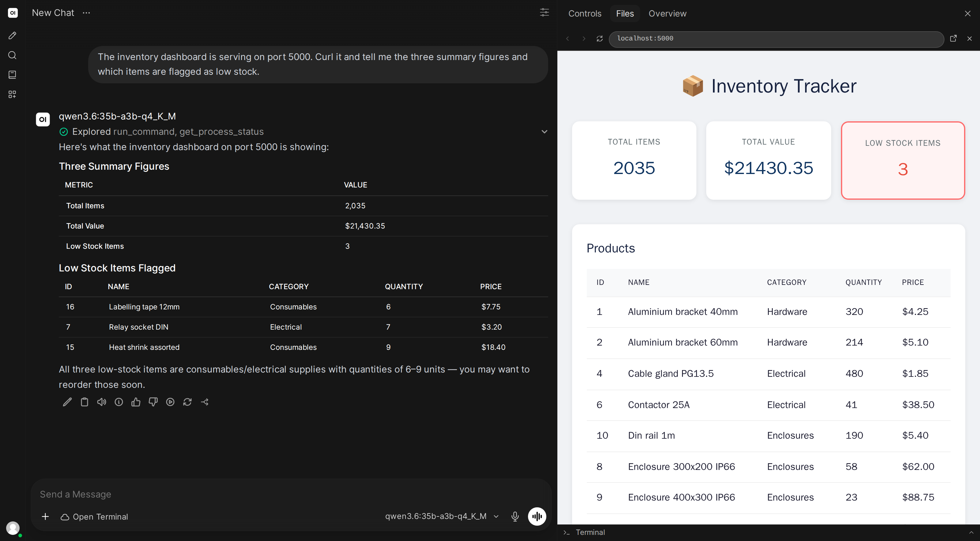
Task: Read the response aloud
Action: [x=102, y=402]
